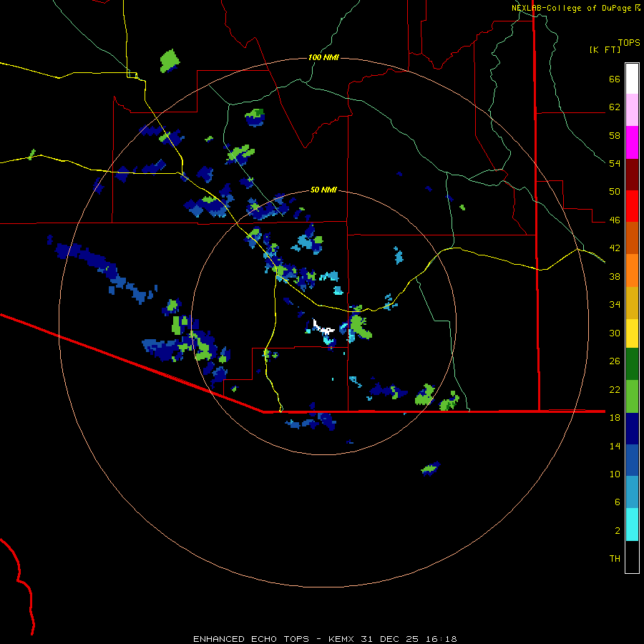The image size is (644, 644).
Task: Select the bright red legend swatch
Action: pos(632,206)
